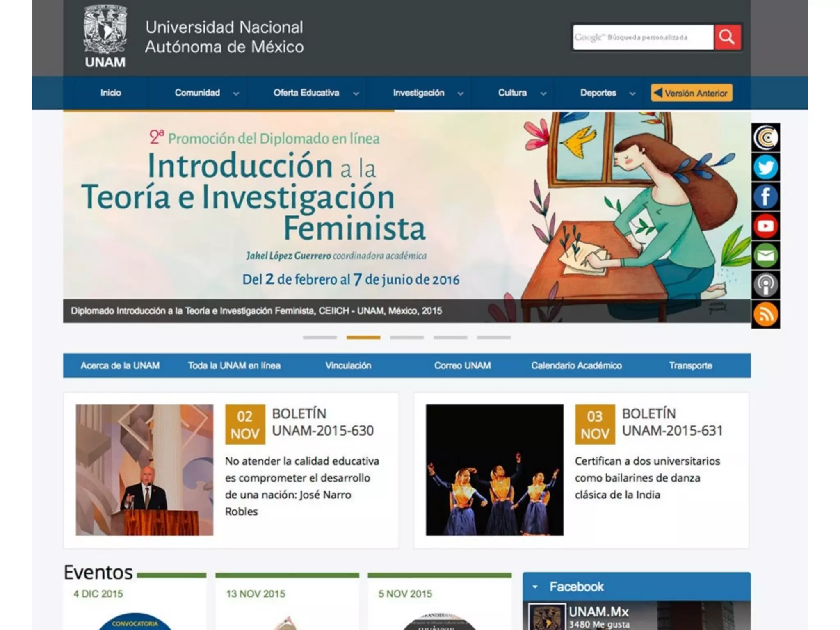Open the Correo UNAM link
The height and width of the screenshot is (630, 840).
click(x=462, y=365)
